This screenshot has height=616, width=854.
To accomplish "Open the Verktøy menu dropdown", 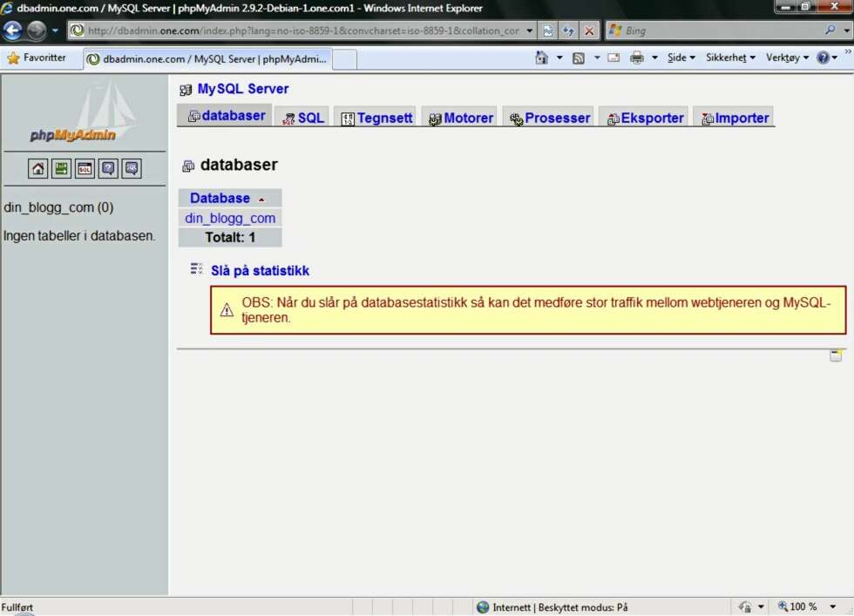I will click(787, 58).
